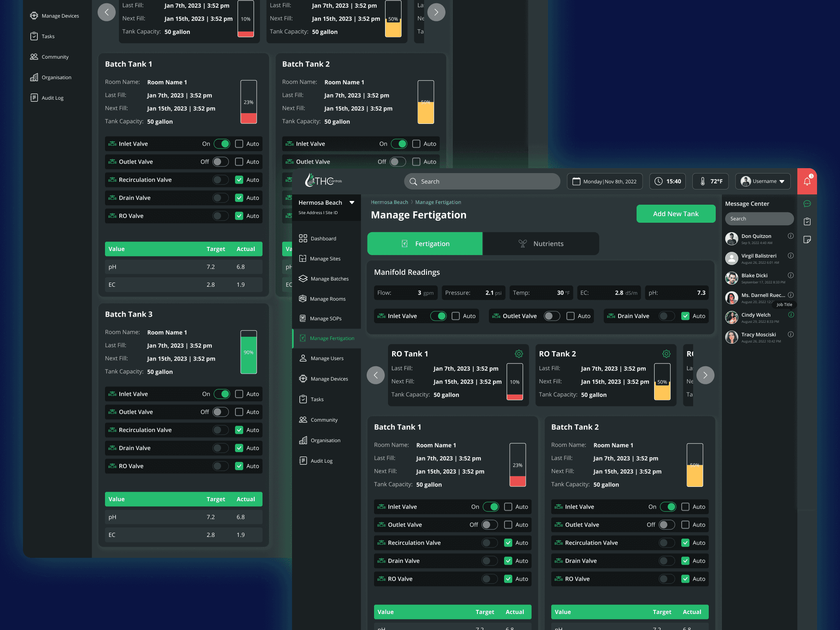Open RO Tank 2 settings gear
Viewport: 840px width, 630px height.
pos(667,354)
